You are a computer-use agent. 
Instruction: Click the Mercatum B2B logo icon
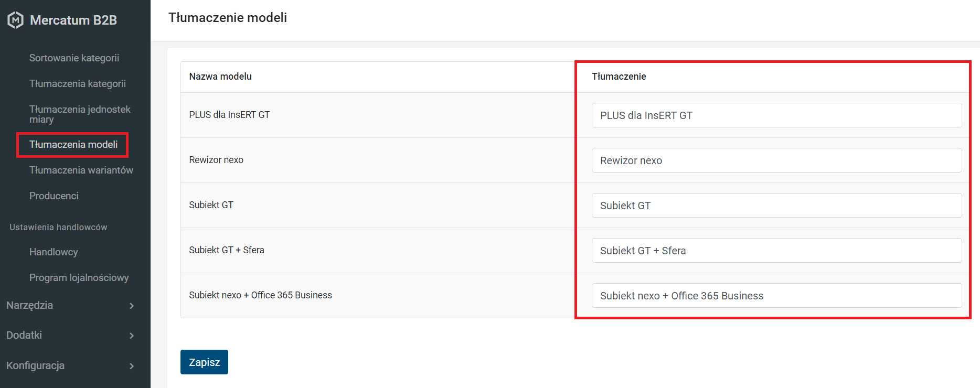pos(15,20)
